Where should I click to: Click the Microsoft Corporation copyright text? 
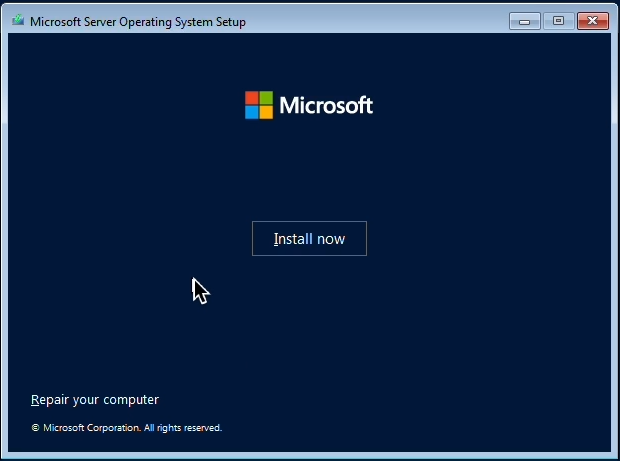pos(127,428)
